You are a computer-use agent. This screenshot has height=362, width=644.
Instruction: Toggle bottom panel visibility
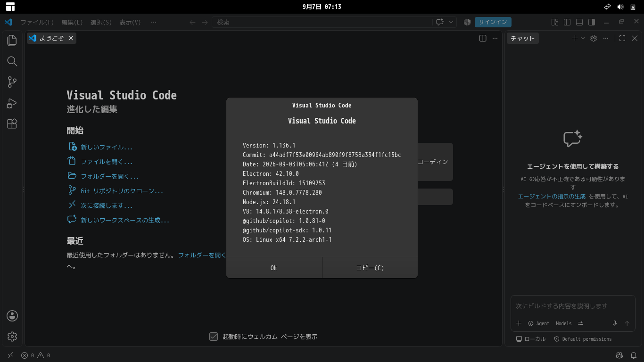(579, 22)
